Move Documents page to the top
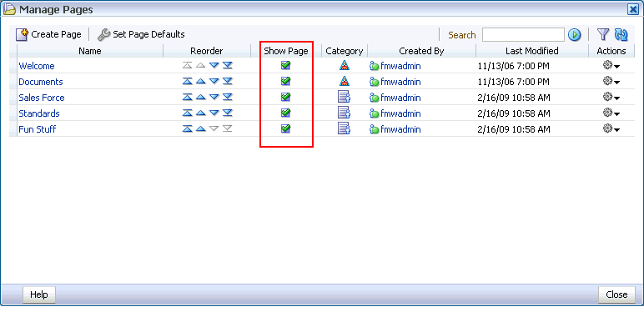The image size is (644, 317). coord(188,81)
